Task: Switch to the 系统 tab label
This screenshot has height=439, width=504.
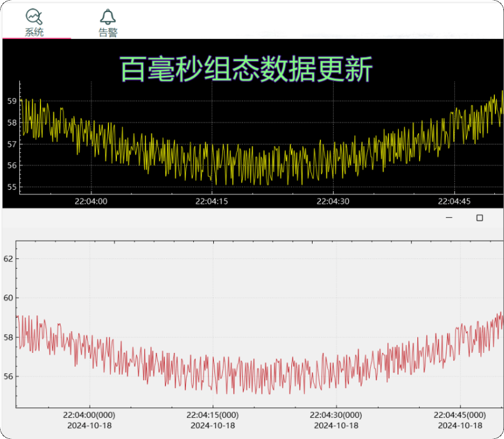Action: 35,32
